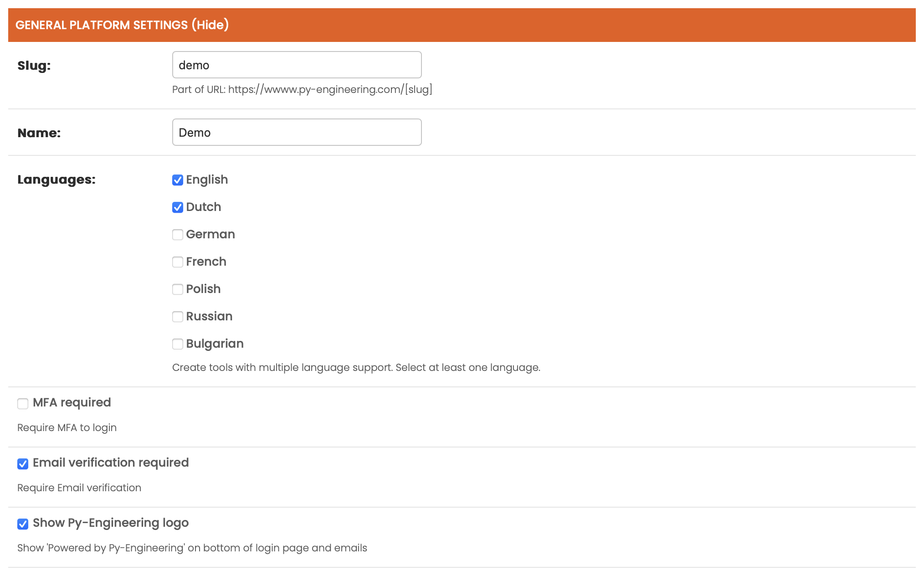The height and width of the screenshot is (576, 924).
Task: Disable Email verification required checkbox
Action: [23, 464]
